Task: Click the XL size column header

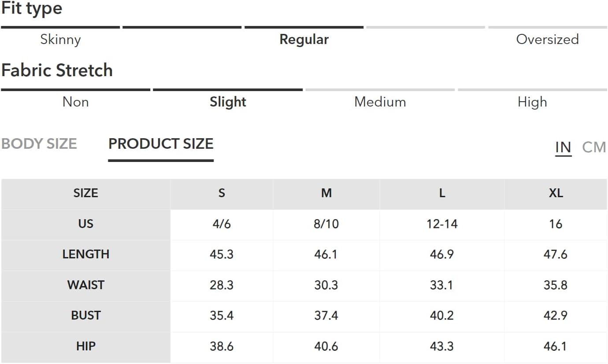Action: (556, 193)
